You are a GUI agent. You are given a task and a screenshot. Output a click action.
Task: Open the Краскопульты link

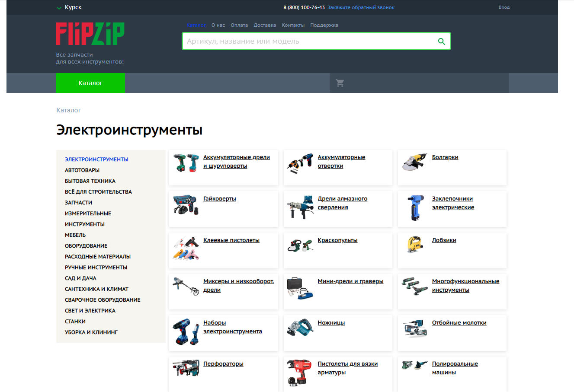point(337,240)
